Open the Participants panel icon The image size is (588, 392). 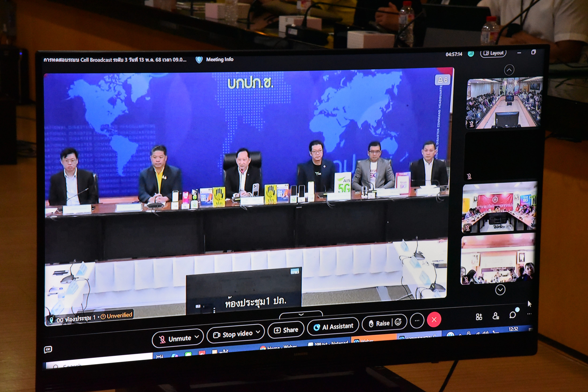(496, 316)
